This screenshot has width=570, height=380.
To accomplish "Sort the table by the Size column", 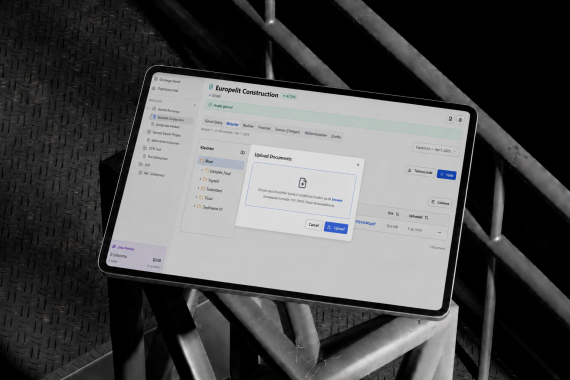I will coord(393,213).
